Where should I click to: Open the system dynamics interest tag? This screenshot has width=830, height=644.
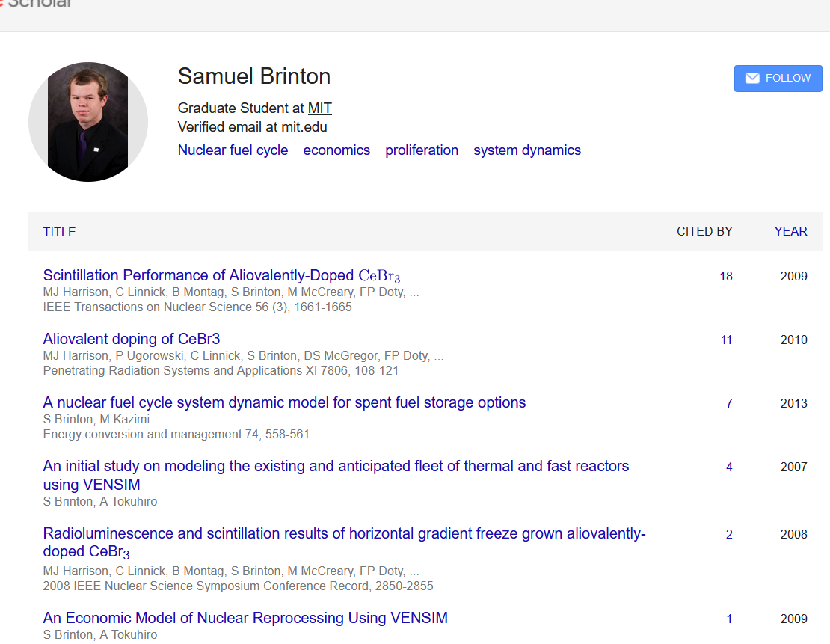click(x=527, y=150)
